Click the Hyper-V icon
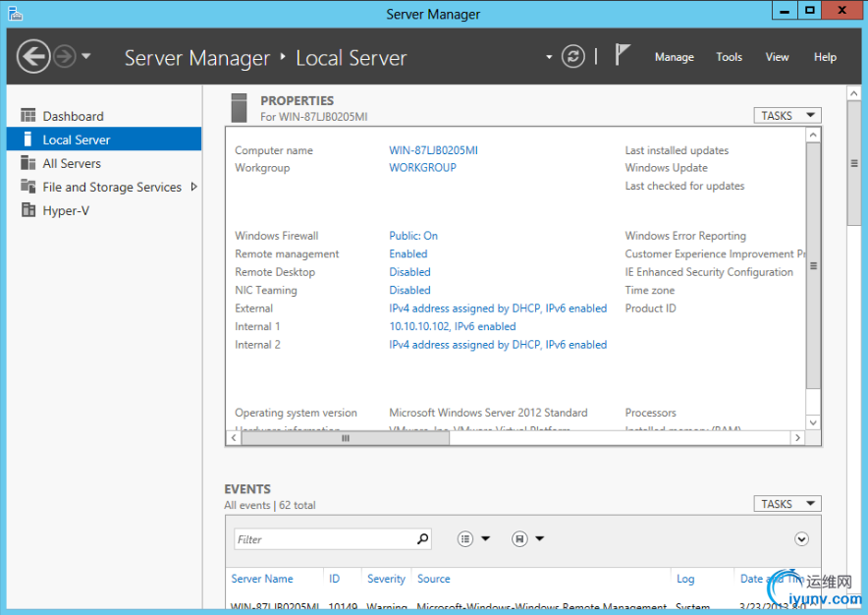Viewport: 868px width, 615px height. point(27,210)
